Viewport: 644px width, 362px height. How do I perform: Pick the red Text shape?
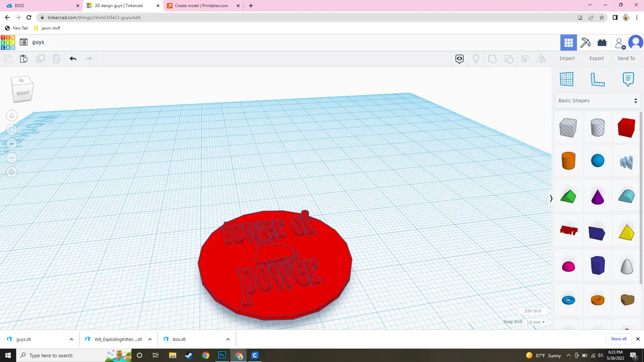point(568,231)
